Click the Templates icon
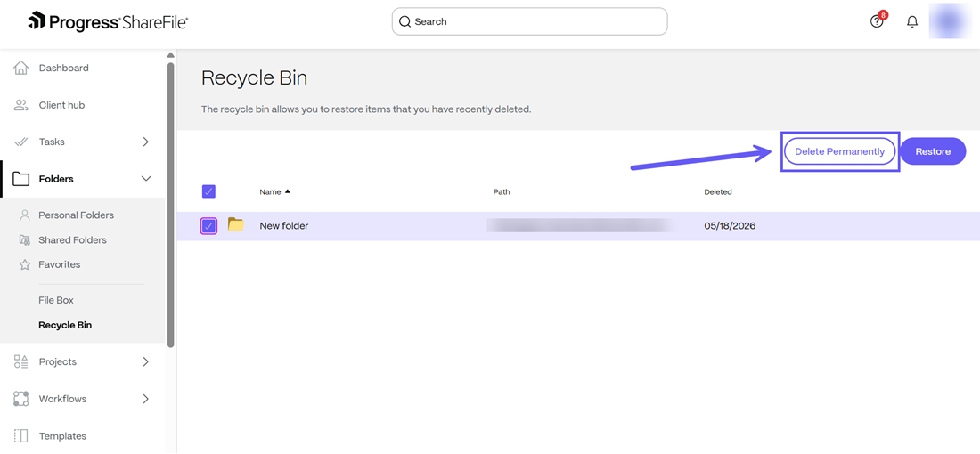 pyautogui.click(x=20, y=436)
